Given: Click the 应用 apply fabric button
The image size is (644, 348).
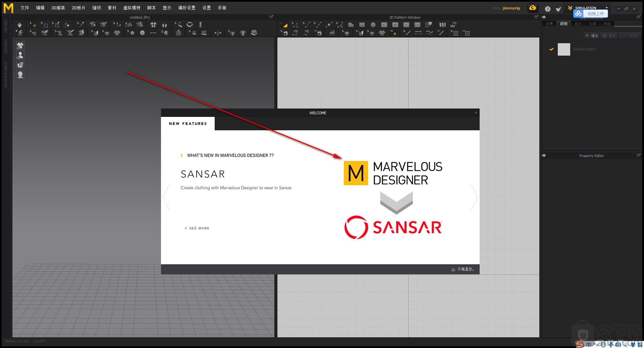Looking at the screenshot, I should (x=630, y=36).
